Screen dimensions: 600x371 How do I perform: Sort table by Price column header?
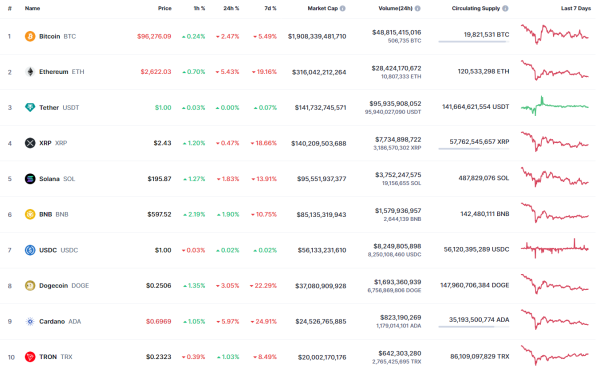[165, 8]
